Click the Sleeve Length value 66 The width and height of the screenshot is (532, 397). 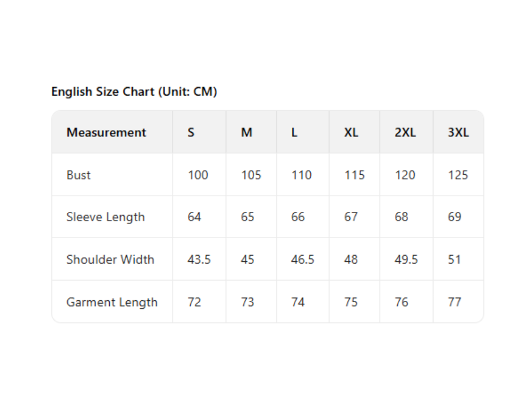[x=298, y=217]
